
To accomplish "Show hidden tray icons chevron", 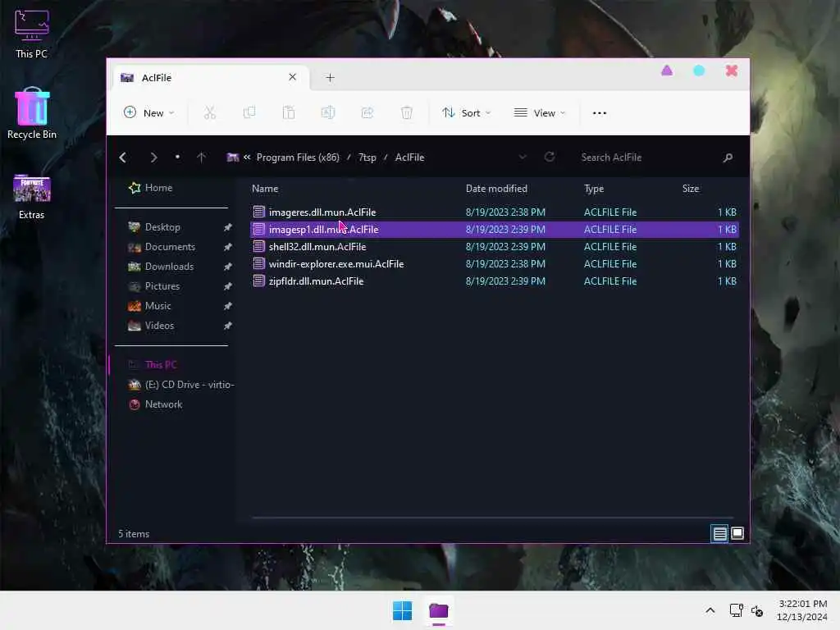I will click(x=710, y=610).
